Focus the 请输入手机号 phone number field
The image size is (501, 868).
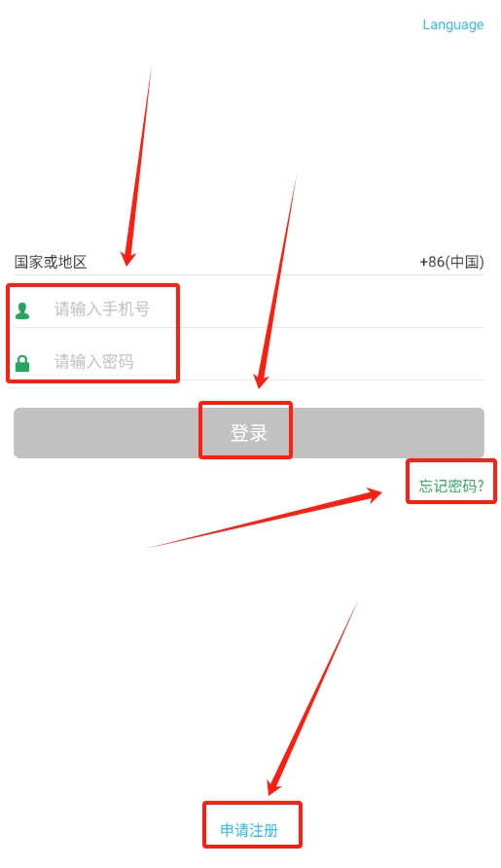click(249, 308)
